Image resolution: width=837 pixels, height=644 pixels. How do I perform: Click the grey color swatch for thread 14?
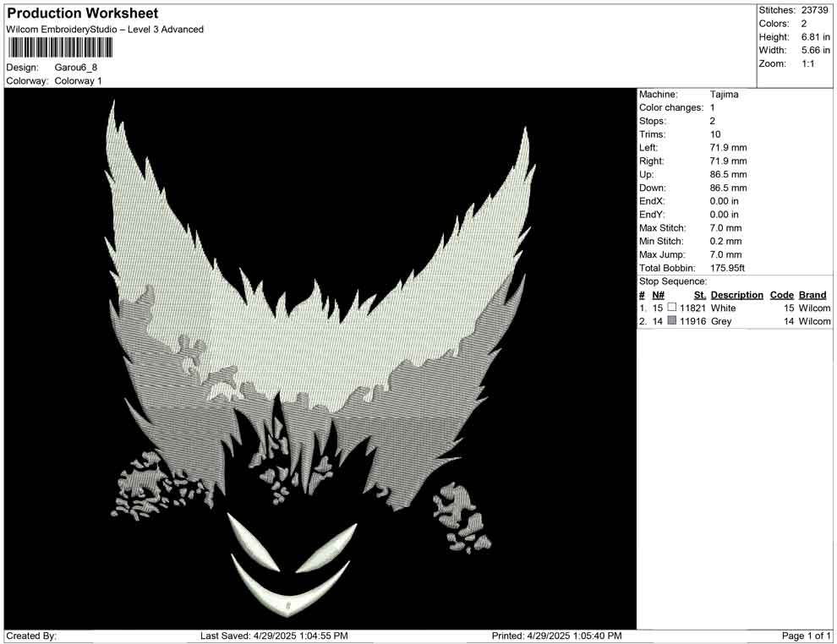click(x=672, y=320)
